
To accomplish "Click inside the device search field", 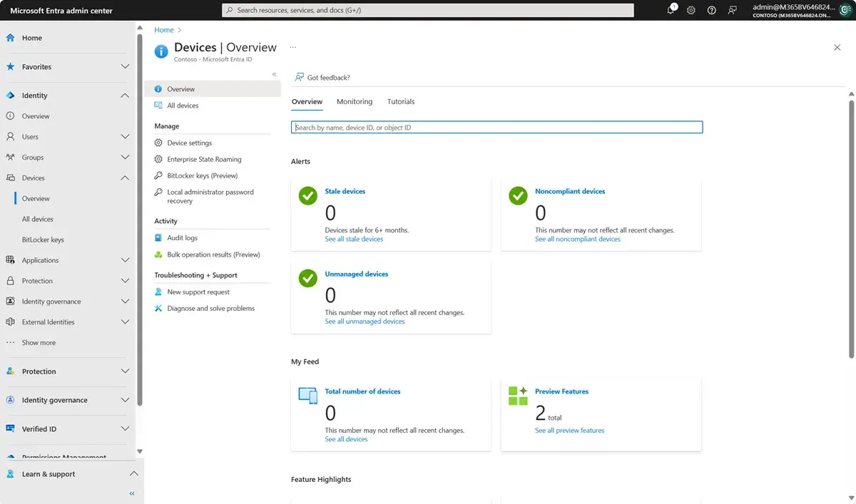I will tap(497, 127).
